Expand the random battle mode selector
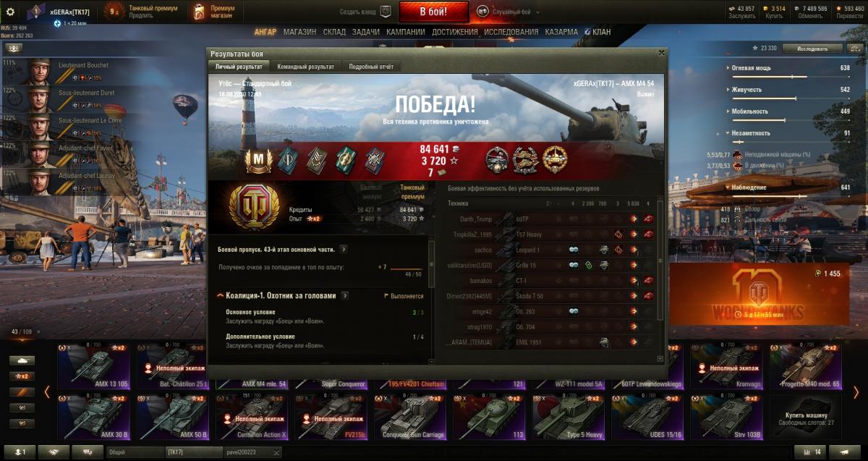The height and width of the screenshot is (461, 868). [x=507, y=12]
